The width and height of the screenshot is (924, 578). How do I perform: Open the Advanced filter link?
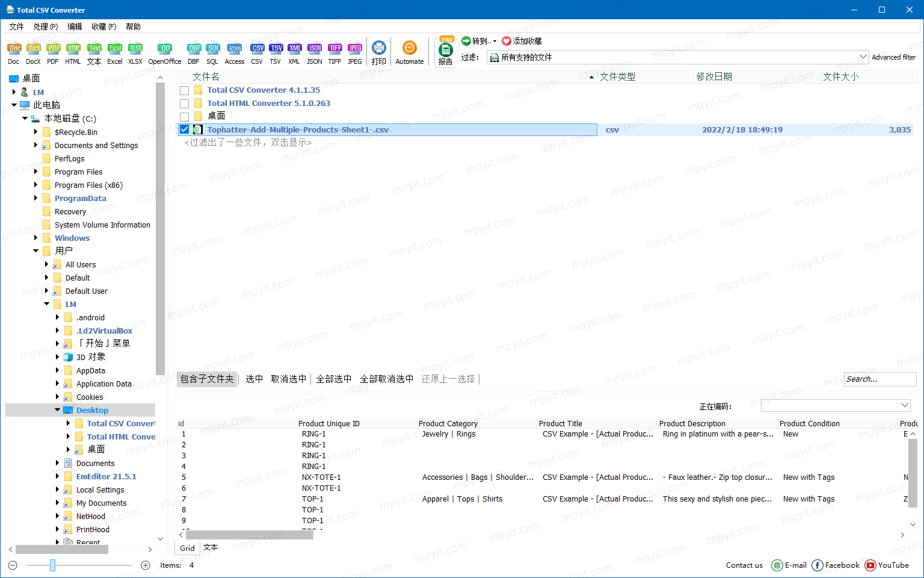(894, 57)
